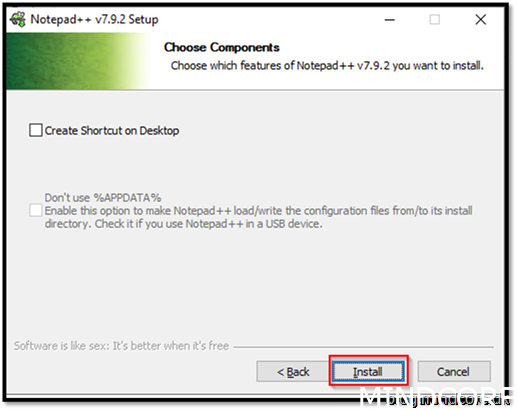Click the MINDCORE watermark logo
Image resolution: width=517 pixels, height=410 pixels.
[x=437, y=397]
